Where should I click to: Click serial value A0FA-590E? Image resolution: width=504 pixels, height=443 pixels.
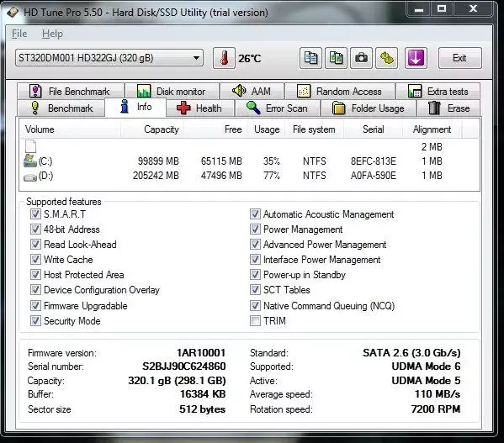point(374,176)
